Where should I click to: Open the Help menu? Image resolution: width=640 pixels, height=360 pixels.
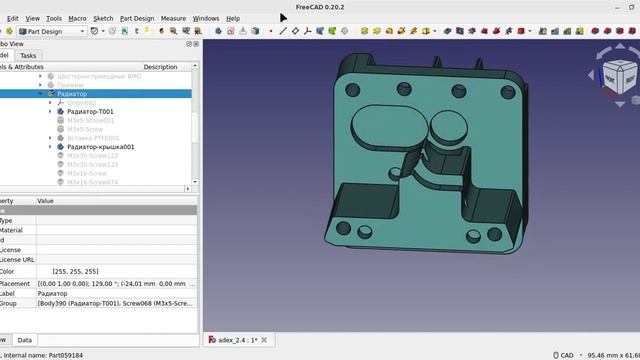click(233, 18)
